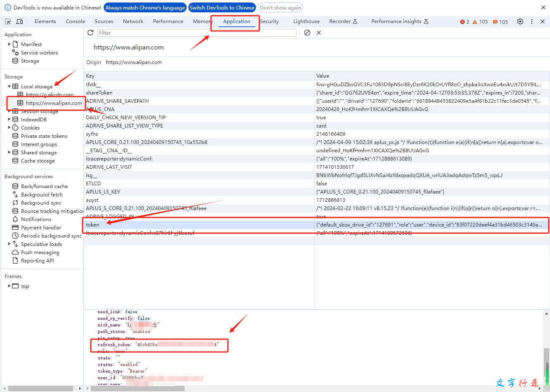Switch to the Console tab
Screen dimensions: 550x392
pos(75,21)
